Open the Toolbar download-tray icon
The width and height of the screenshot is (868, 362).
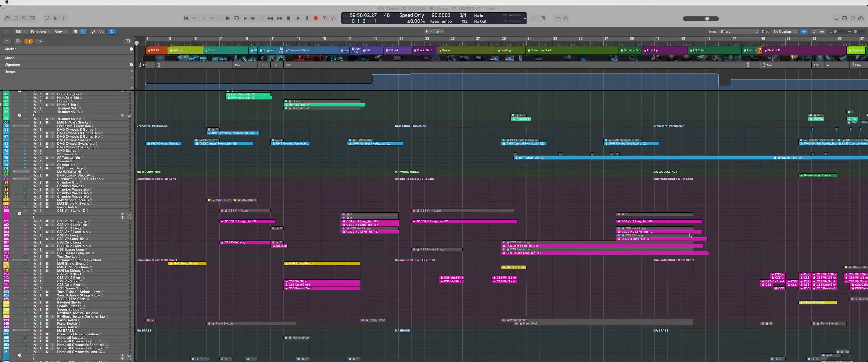pyautogui.click(x=33, y=18)
